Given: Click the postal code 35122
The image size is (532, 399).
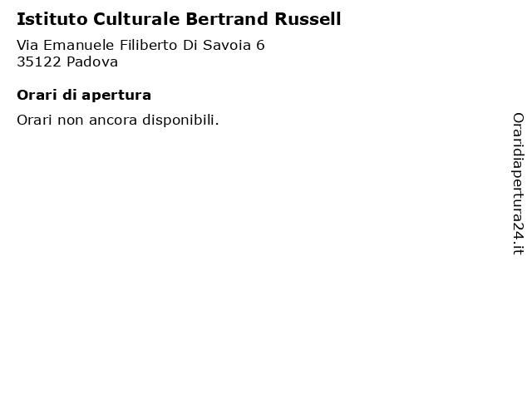Looking at the screenshot, I should [39, 62].
